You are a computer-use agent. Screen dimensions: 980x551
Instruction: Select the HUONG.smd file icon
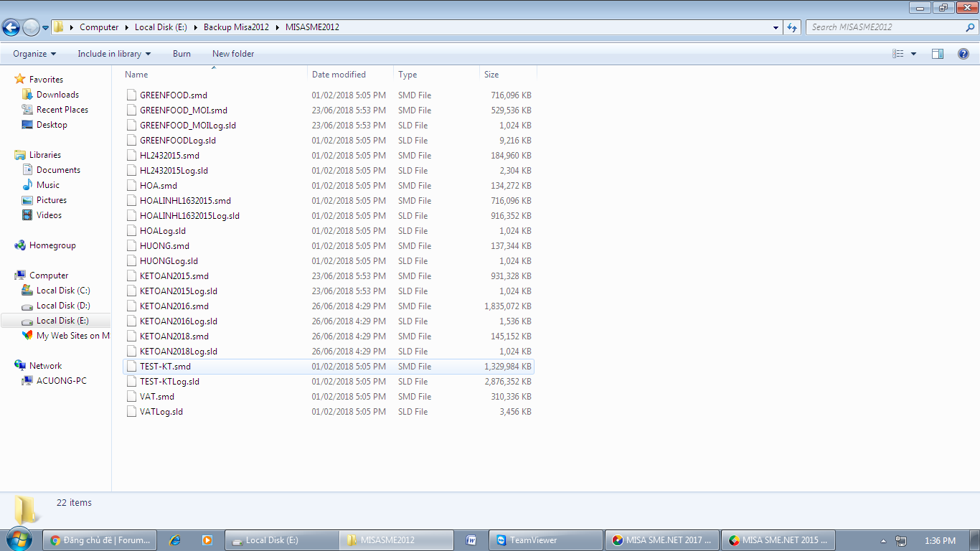click(131, 245)
